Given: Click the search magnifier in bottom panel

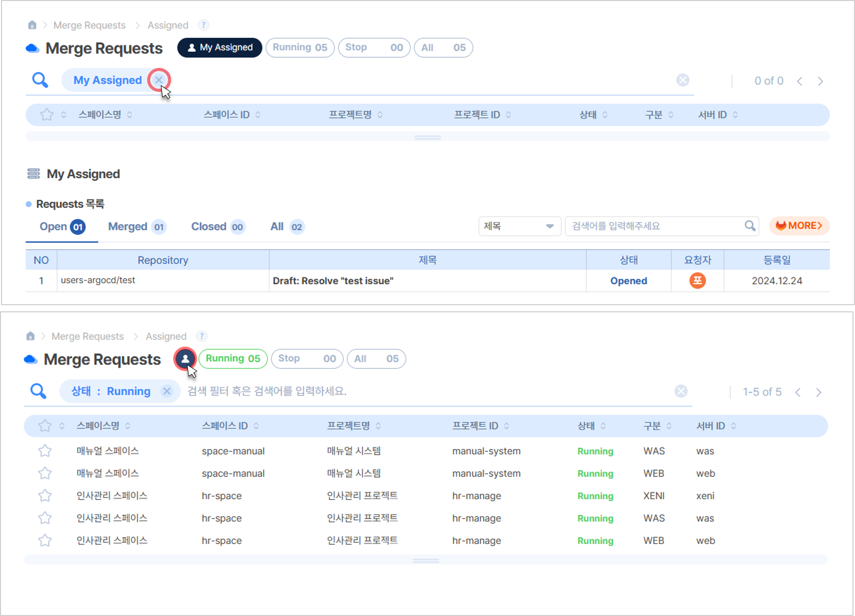Looking at the screenshot, I should coord(38,391).
